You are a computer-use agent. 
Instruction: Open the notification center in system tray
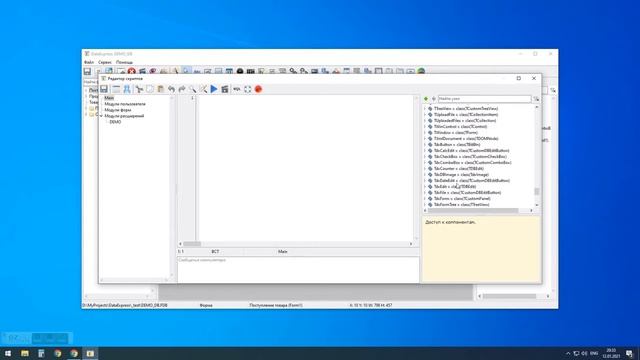coord(629,353)
